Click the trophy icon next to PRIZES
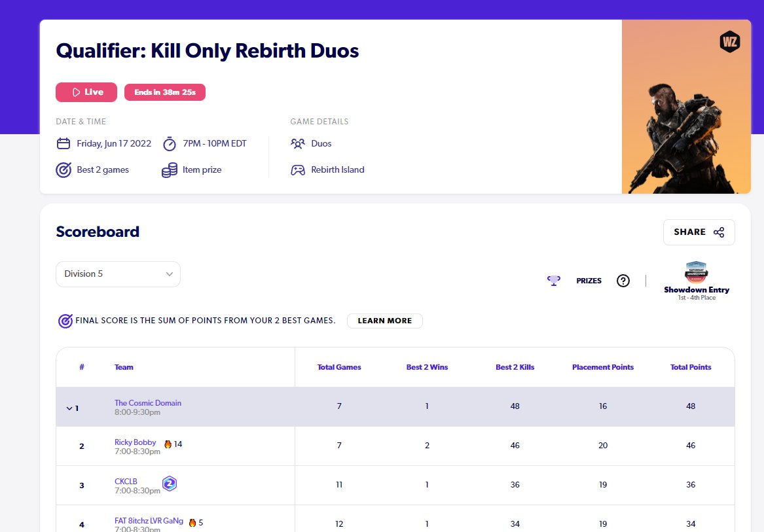Screen dimensions: 764x532 [x=553, y=281]
